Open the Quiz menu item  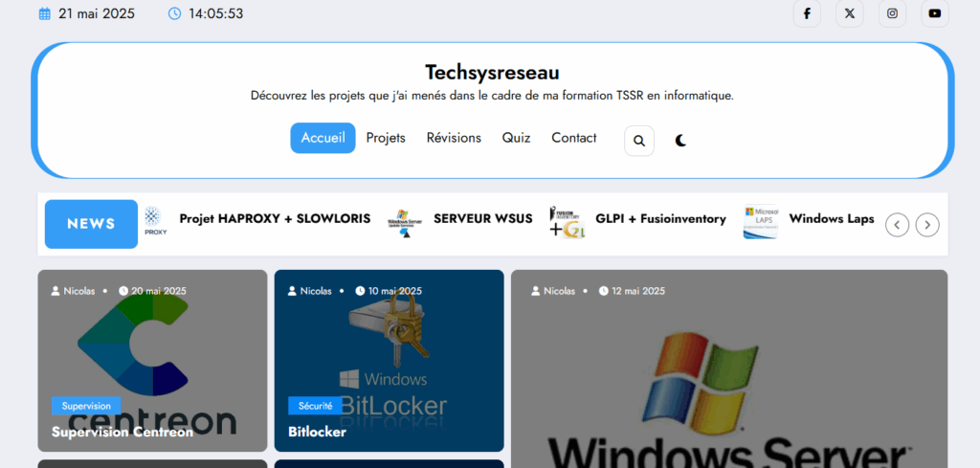(516, 138)
